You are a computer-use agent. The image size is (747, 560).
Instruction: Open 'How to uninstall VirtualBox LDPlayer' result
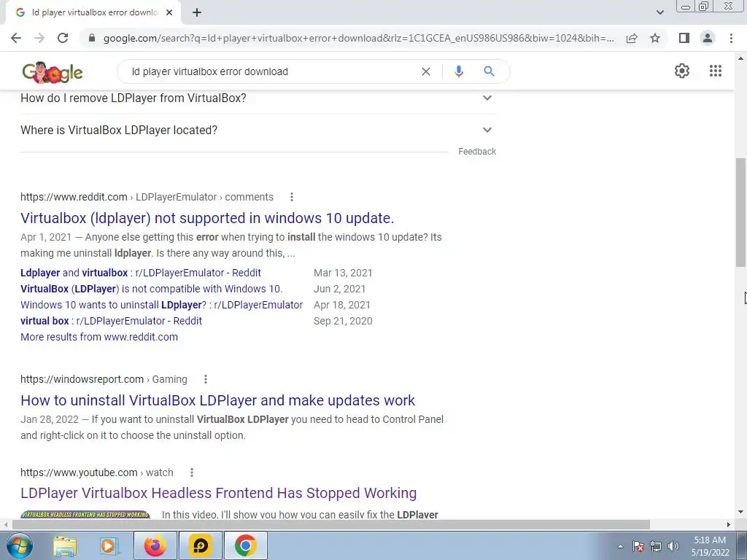[217, 400]
